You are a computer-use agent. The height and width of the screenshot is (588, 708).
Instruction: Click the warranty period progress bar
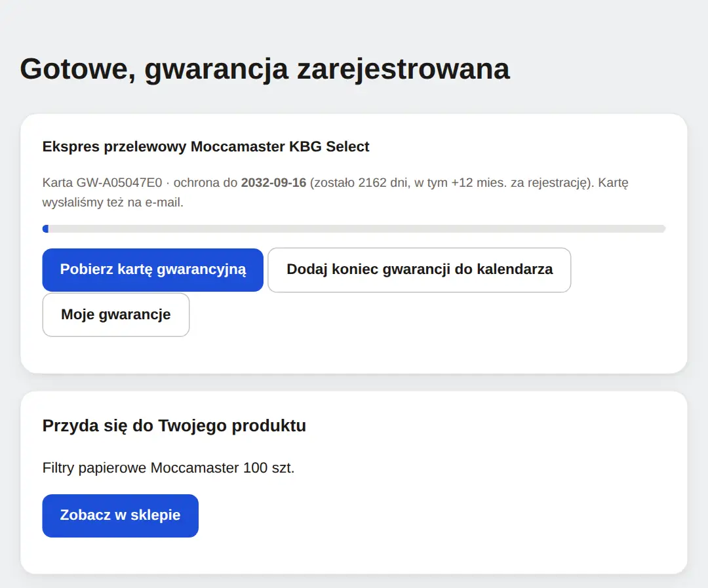354,229
